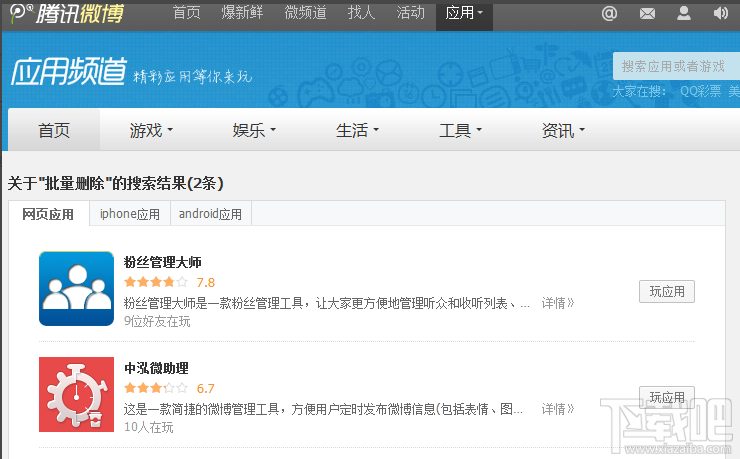Open 中泓微助理 title link

(x=156, y=368)
